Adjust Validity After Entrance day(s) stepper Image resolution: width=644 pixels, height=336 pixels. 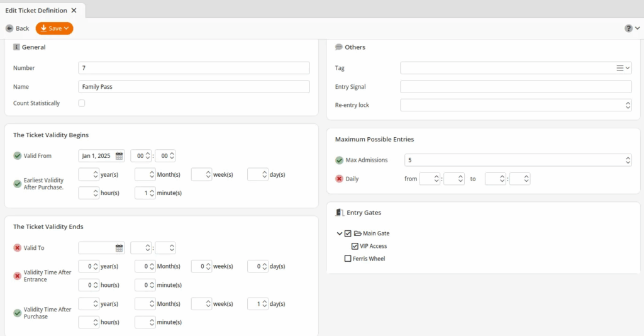(x=265, y=267)
